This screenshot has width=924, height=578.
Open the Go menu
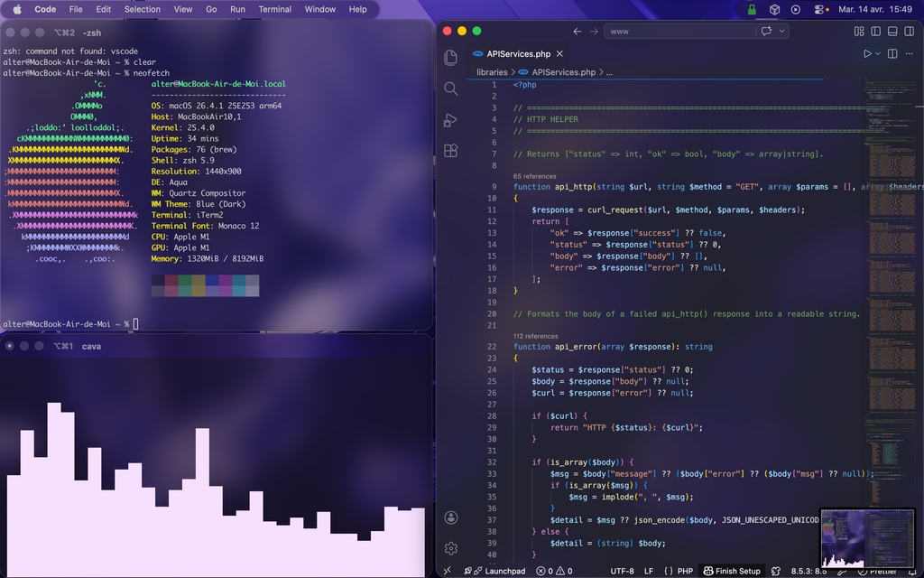tap(211, 9)
